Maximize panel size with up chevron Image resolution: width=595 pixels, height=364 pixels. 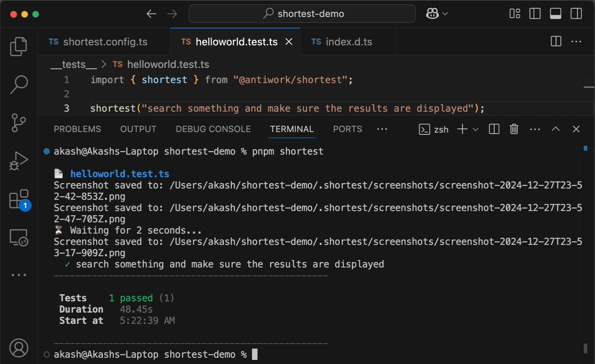pos(556,129)
